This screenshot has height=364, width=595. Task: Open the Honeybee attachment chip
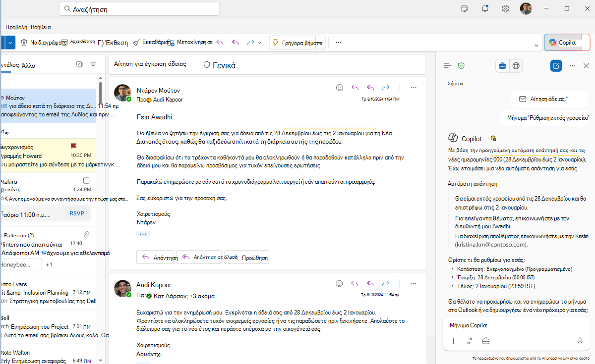20,265
